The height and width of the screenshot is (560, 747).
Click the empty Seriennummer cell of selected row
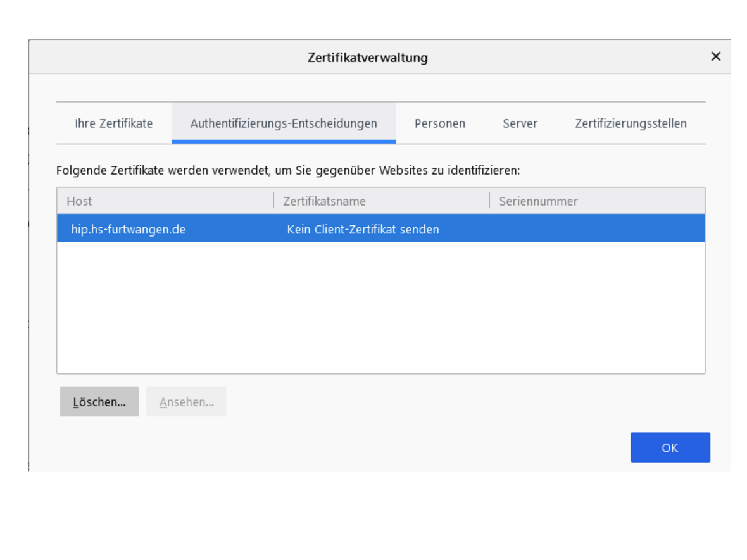(595, 229)
